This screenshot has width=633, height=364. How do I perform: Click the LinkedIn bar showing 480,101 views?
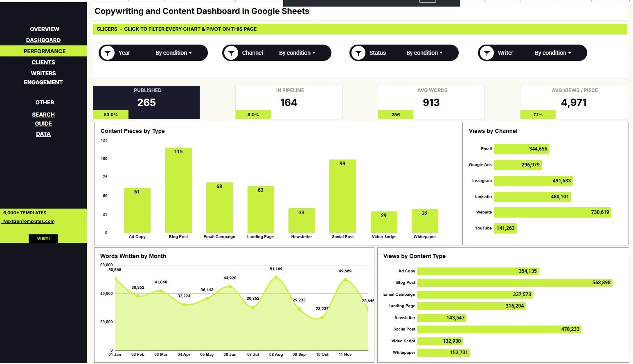pos(532,197)
